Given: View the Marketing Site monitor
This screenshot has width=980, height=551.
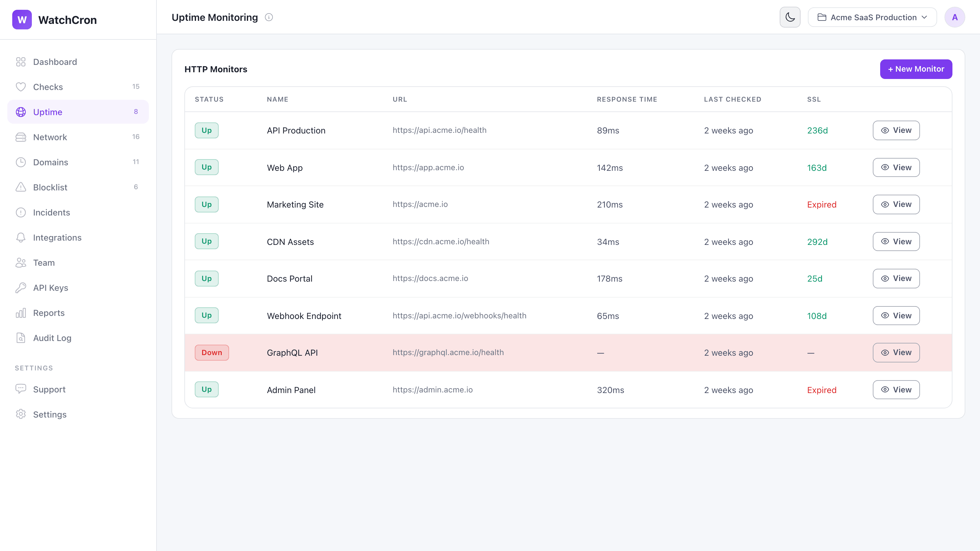Looking at the screenshot, I should click(x=896, y=204).
